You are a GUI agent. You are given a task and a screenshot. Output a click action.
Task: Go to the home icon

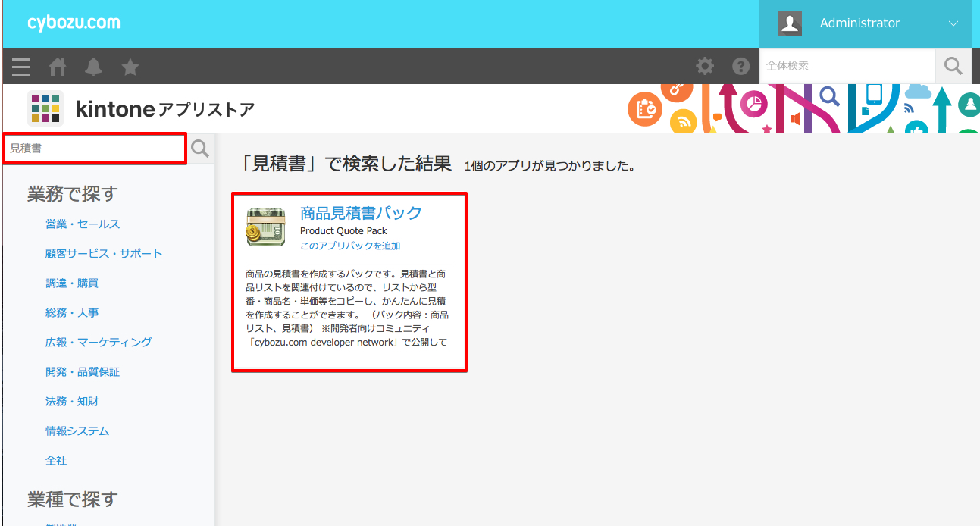(58, 67)
